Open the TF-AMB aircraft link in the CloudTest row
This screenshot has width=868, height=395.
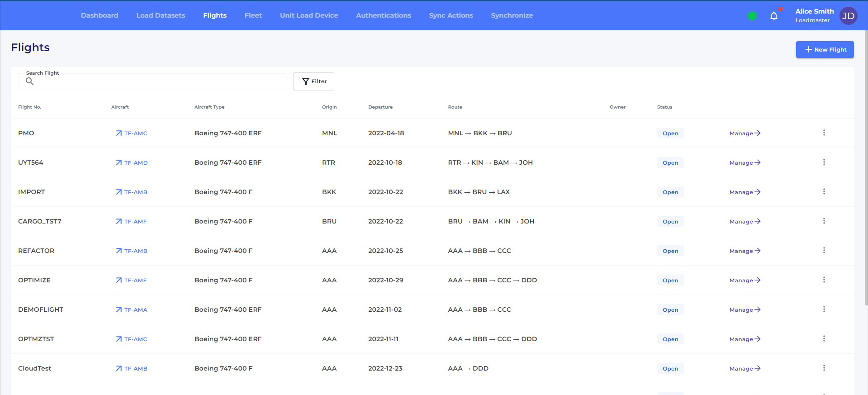click(x=132, y=369)
